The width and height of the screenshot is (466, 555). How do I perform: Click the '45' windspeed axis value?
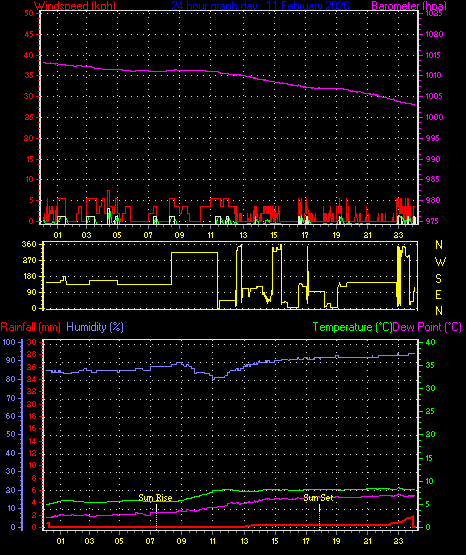click(29, 34)
